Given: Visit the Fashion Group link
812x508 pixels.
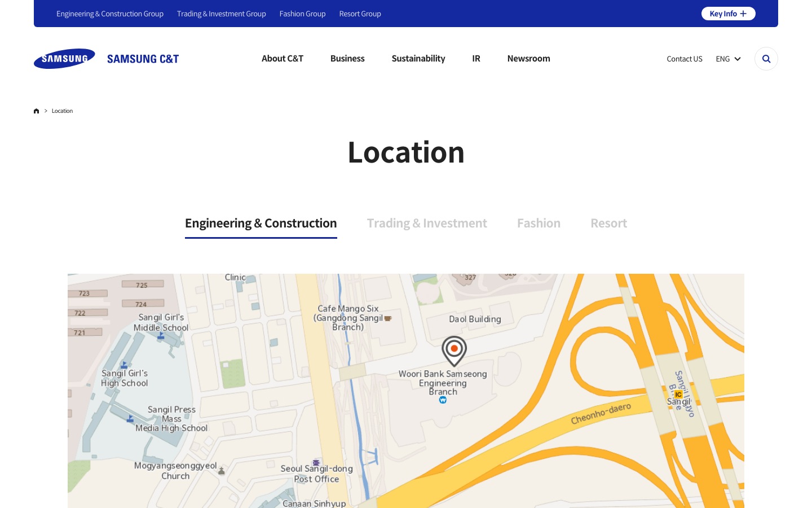Looking at the screenshot, I should (x=303, y=14).
